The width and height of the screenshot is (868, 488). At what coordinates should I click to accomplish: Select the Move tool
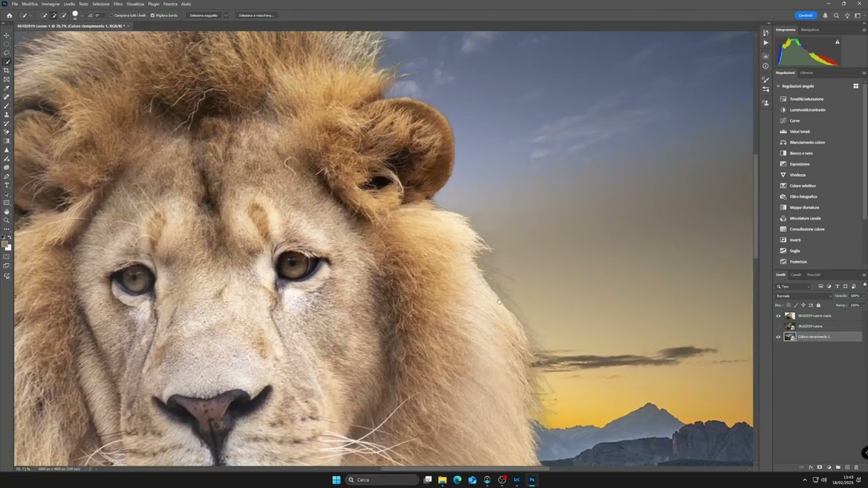[7, 35]
